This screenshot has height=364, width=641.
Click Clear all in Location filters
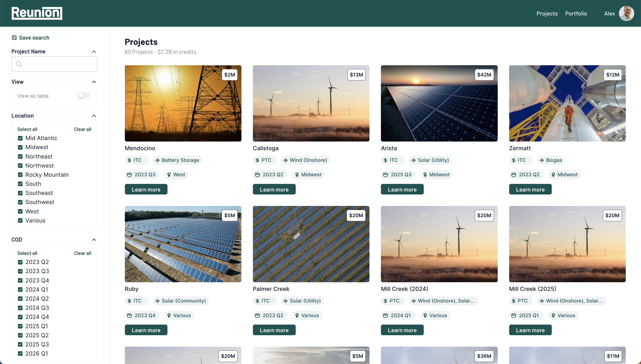(x=82, y=129)
